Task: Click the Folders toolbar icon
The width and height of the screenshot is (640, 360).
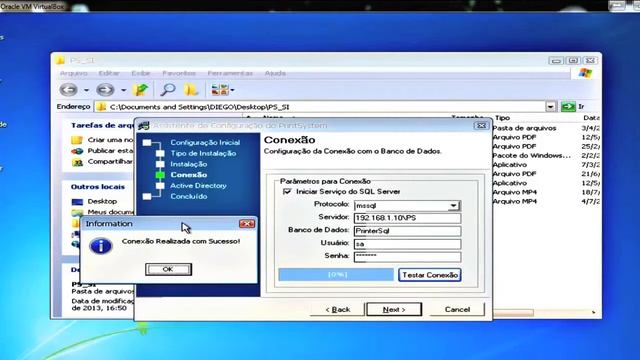Action: point(191,89)
